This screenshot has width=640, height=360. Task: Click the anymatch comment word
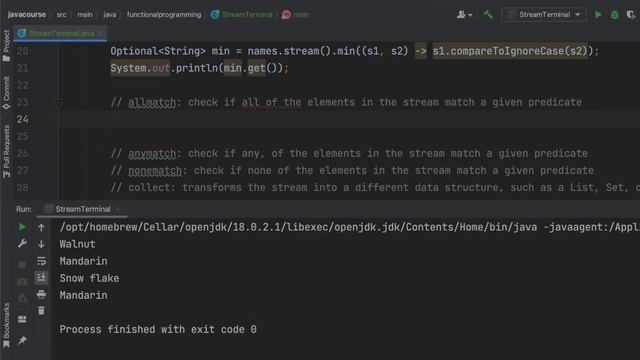[152, 153]
